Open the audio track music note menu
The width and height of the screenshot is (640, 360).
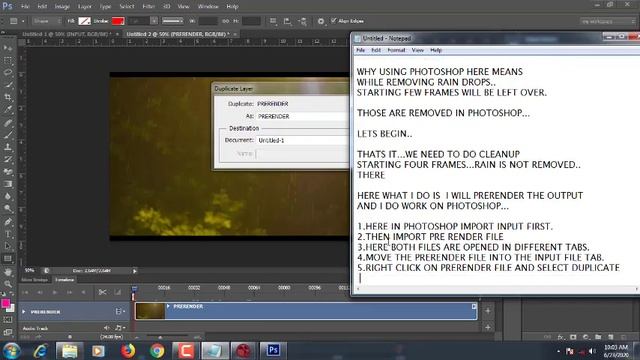tap(119, 328)
